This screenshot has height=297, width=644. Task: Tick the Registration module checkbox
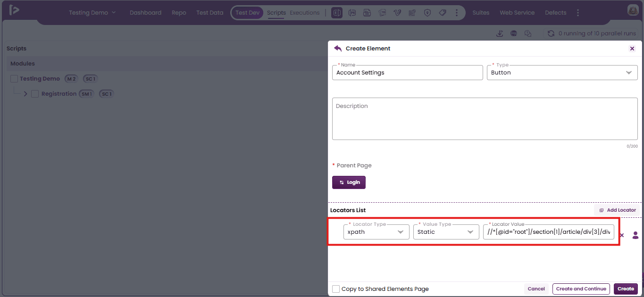click(x=35, y=94)
